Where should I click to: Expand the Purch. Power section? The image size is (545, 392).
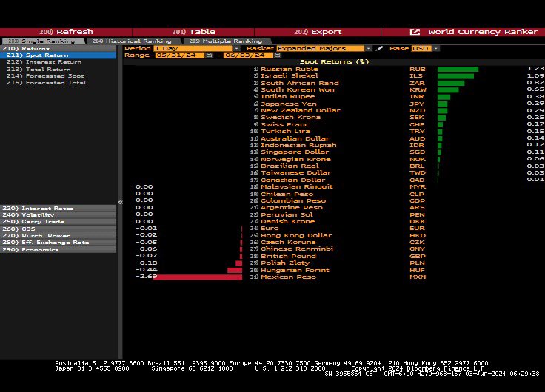(58, 236)
